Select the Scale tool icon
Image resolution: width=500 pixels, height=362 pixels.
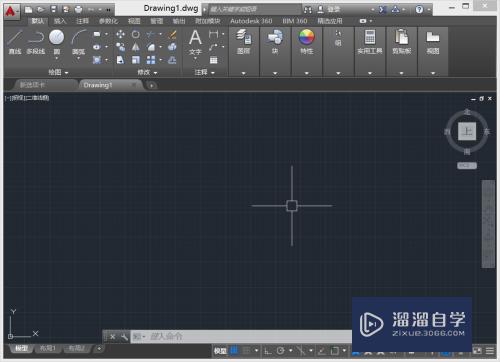coord(135,60)
